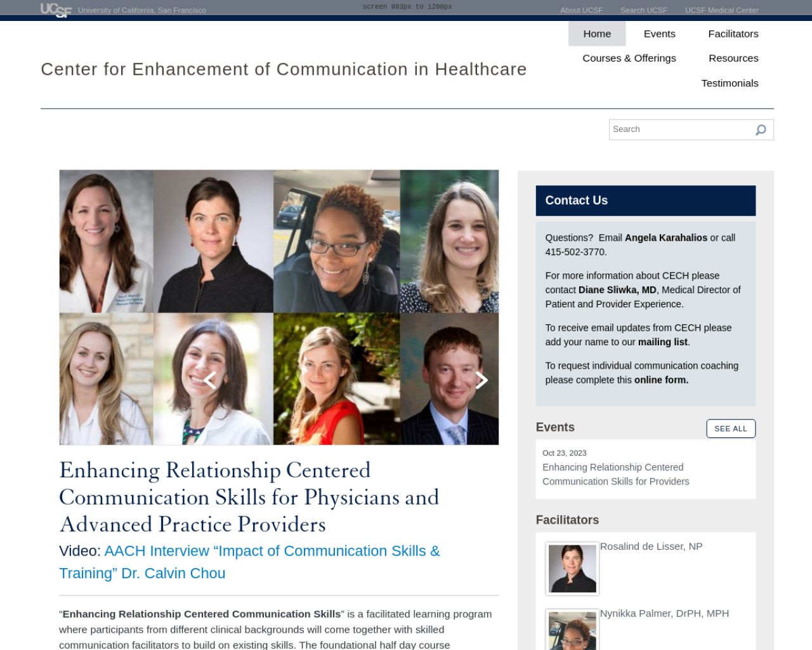Click the About UCSF link
The height and width of the screenshot is (650, 812).
coord(582,10)
